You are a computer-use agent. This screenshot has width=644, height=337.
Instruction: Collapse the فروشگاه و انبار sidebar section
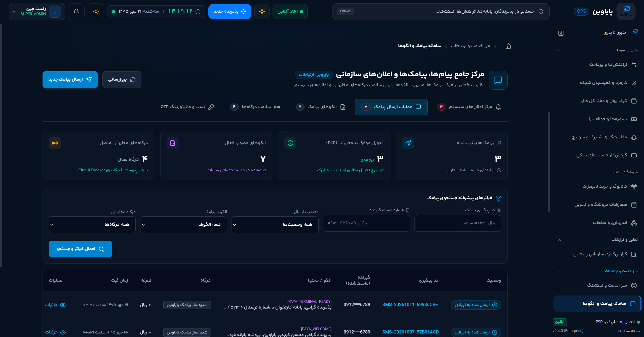pos(559,173)
